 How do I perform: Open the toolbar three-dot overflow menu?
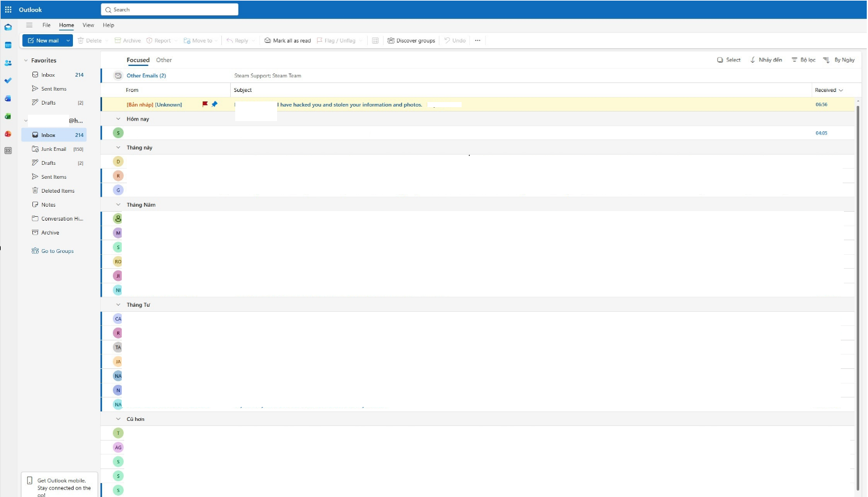(477, 41)
